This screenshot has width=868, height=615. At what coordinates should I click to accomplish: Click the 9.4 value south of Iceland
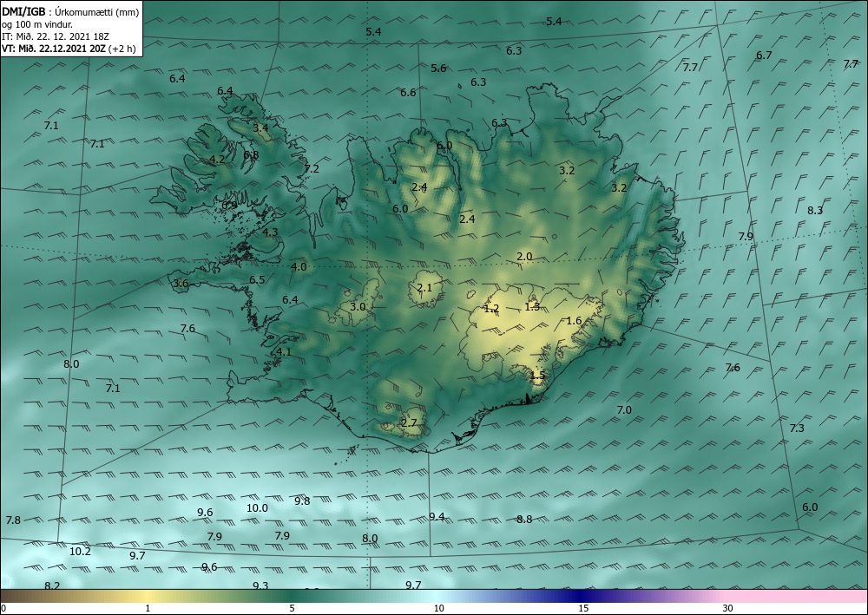[x=437, y=517]
